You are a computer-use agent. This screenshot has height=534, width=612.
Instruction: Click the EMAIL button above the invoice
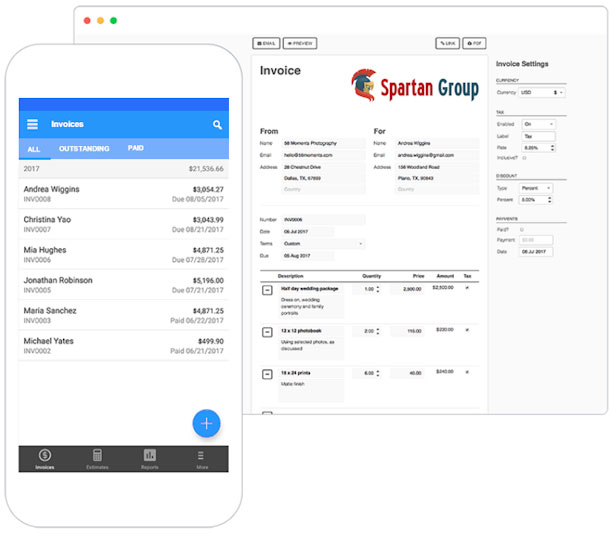pos(266,43)
